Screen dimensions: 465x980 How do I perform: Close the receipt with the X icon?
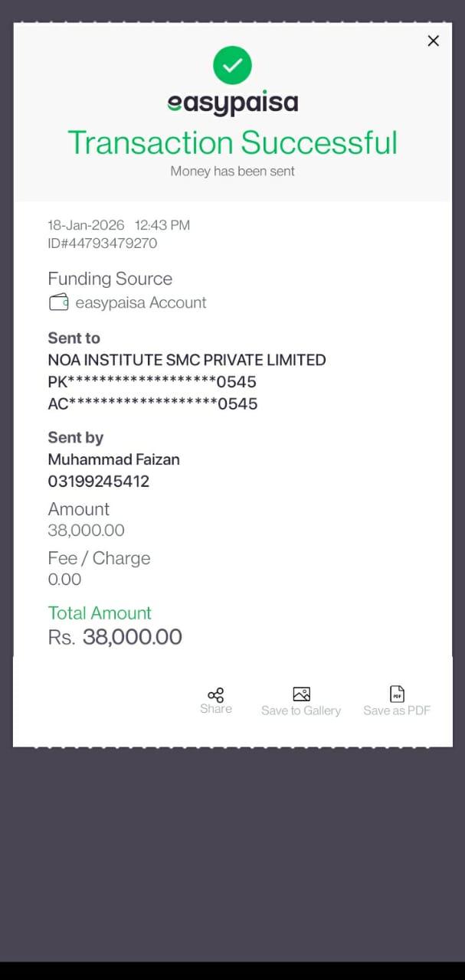[x=433, y=41]
